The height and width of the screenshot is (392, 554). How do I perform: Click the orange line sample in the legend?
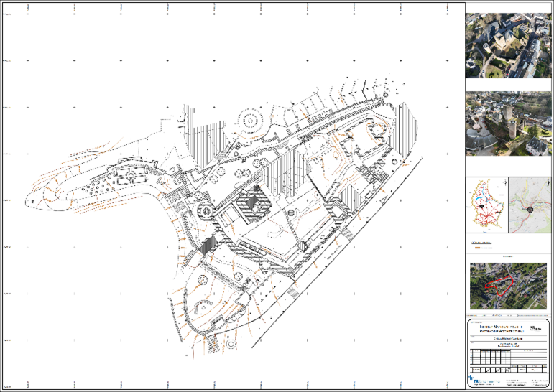(x=475, y=248)
